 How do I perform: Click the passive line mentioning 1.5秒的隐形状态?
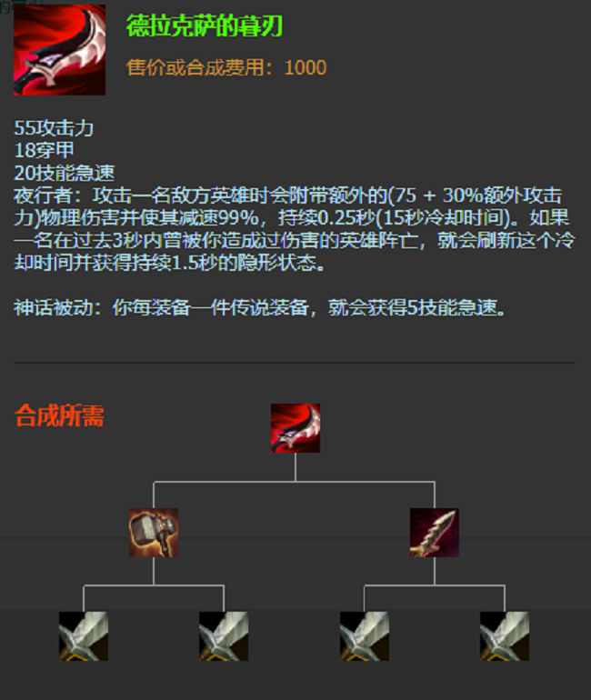click(170, 263)
